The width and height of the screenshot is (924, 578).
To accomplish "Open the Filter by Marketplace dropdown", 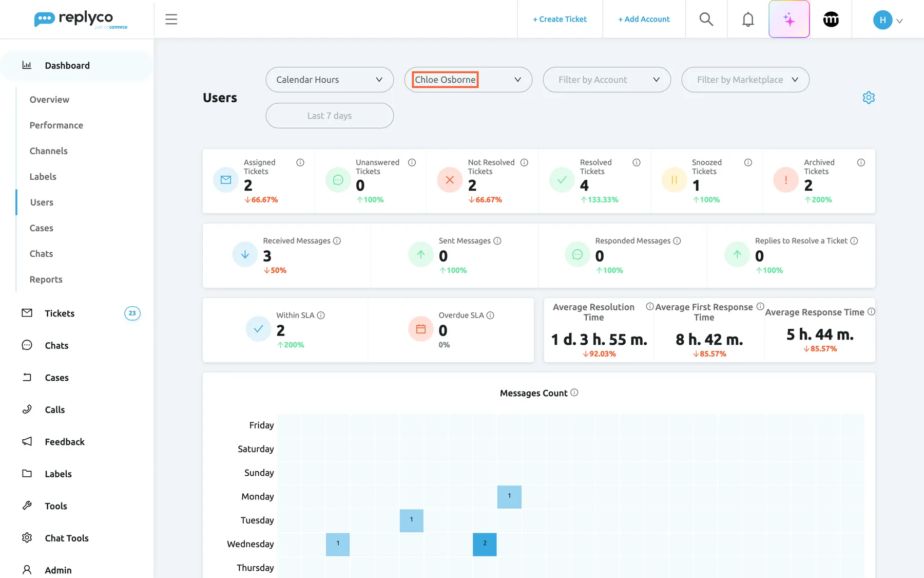I will tap(745, 80).
